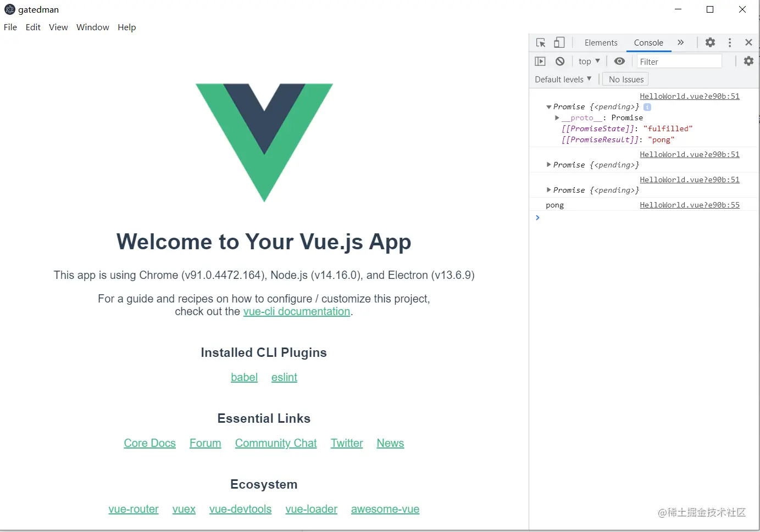The width and height of the screenshot is (760, 532).
Task: Open the Twitter link
Action: (x=347, y=443)
